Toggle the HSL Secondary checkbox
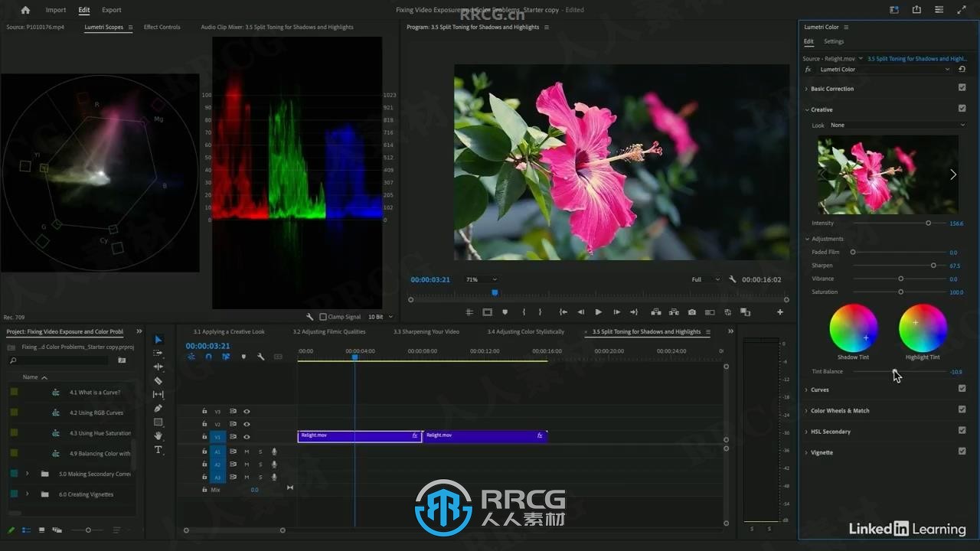Image resolution: width=980 pixels, height=551 pixels. (962, 430)
